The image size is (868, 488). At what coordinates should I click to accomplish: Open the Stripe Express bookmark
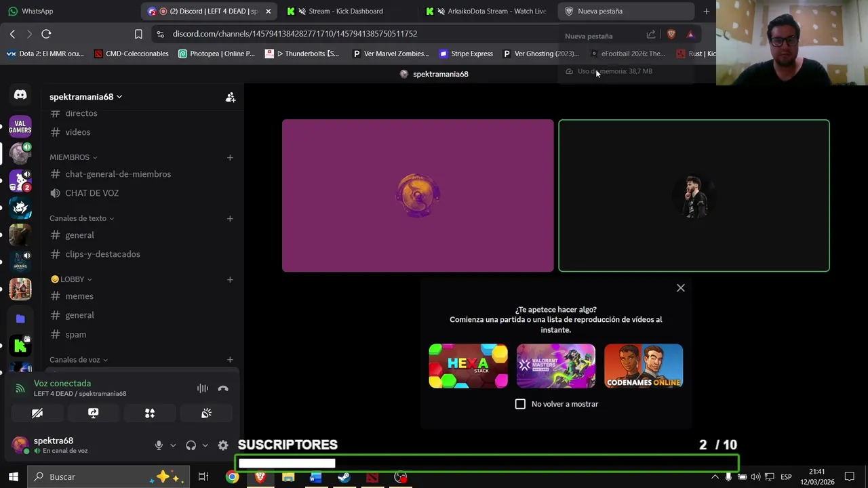coord(466,54)
